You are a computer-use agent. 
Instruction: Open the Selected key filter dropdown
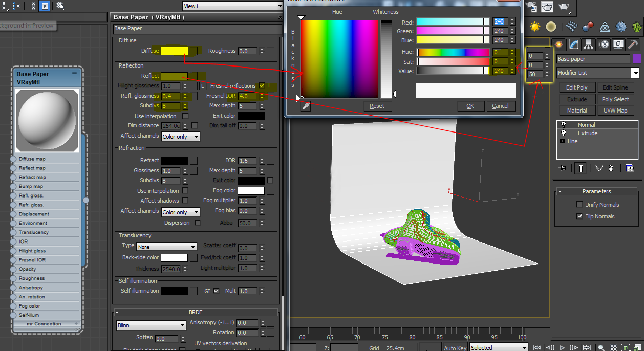(499, 347)
